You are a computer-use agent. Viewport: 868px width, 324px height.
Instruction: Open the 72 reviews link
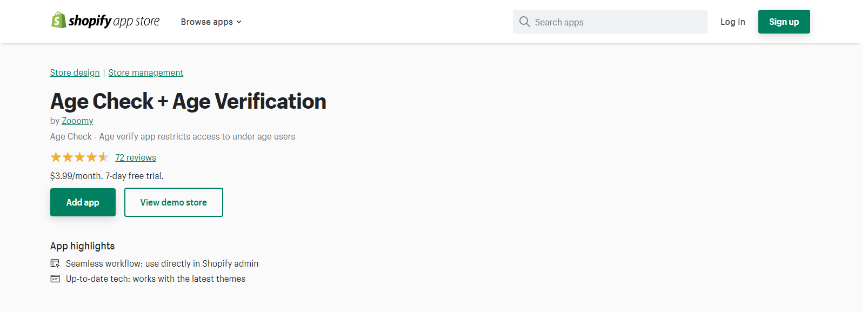click(136, 157)
